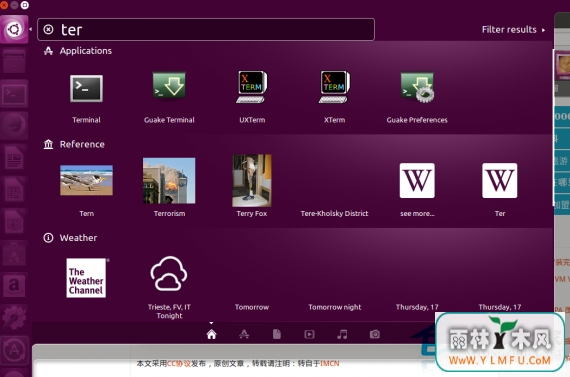Open LibreOffice Impress in launcher
Viewport: 570px width, 377px height.
14,221
